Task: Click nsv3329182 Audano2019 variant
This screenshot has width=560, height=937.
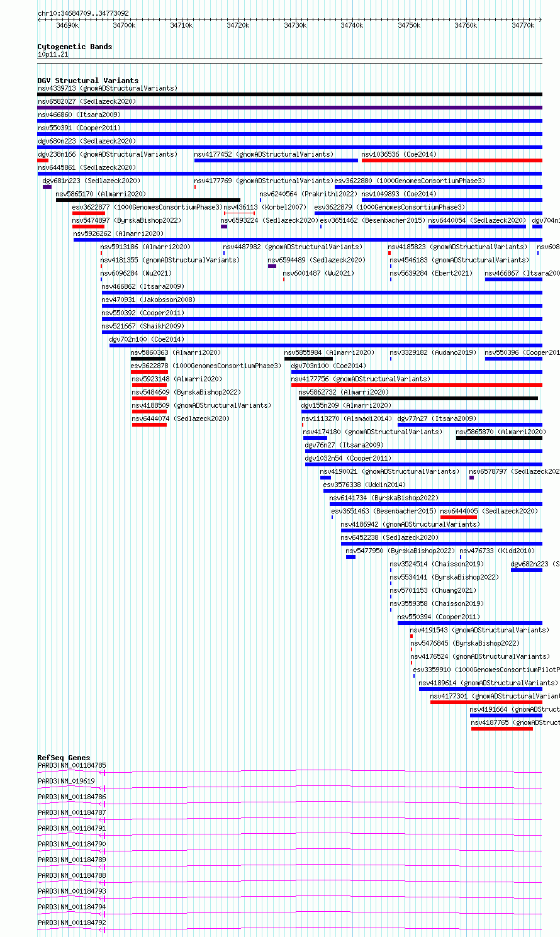Action: click(433, 352)
